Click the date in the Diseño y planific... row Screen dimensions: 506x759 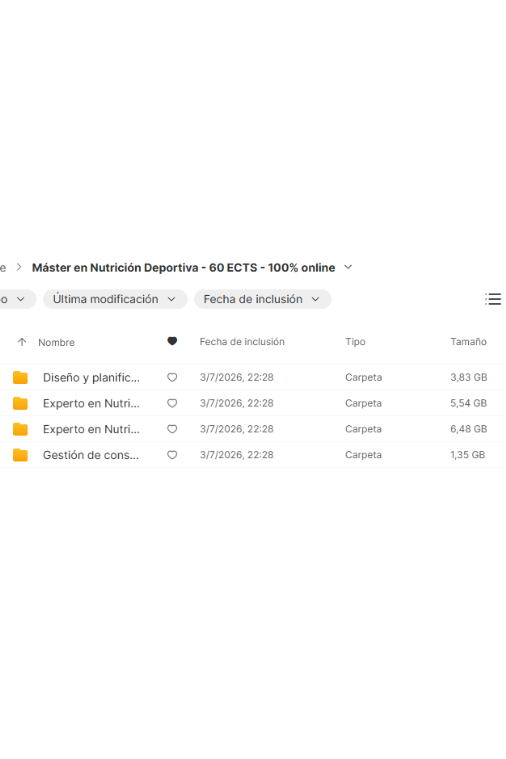pyautogui.click(x=237, y=378)
